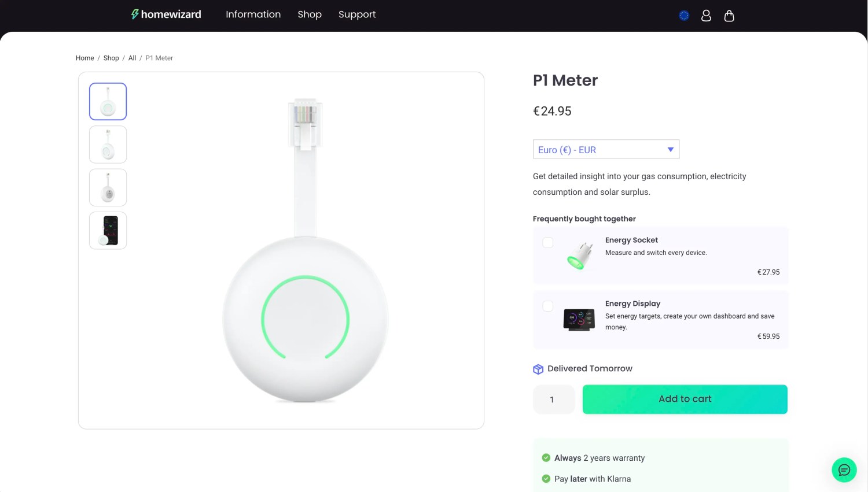This screenshot has height=492, width=868.
Task: Toggle the Energy Socket frequently bought option
Action: (547, 243)
